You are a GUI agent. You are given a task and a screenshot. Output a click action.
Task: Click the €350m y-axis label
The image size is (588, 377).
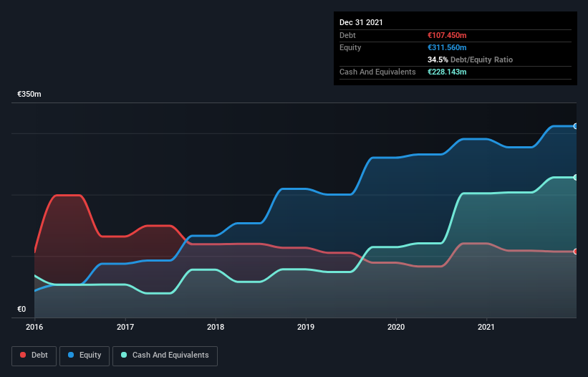29,94
